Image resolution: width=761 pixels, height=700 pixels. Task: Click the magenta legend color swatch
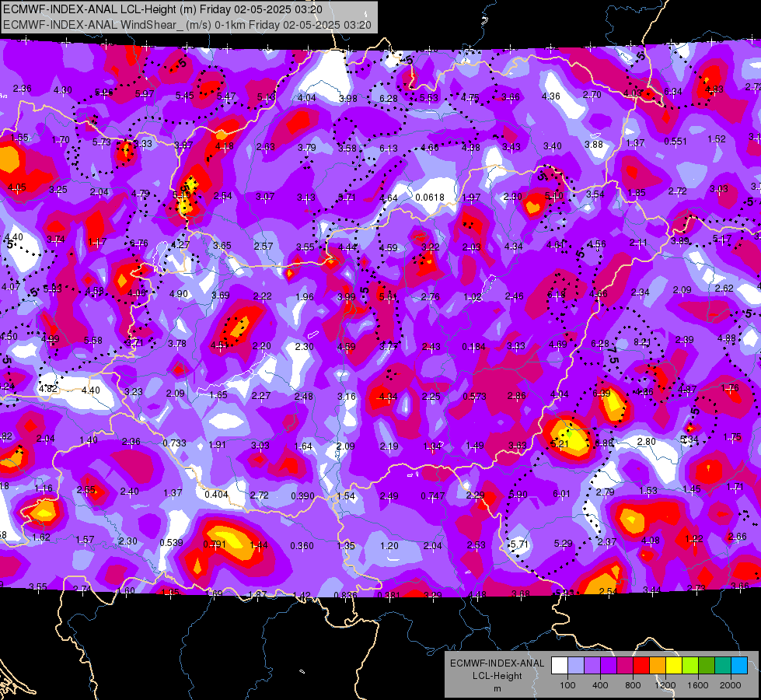pos(625,666)
